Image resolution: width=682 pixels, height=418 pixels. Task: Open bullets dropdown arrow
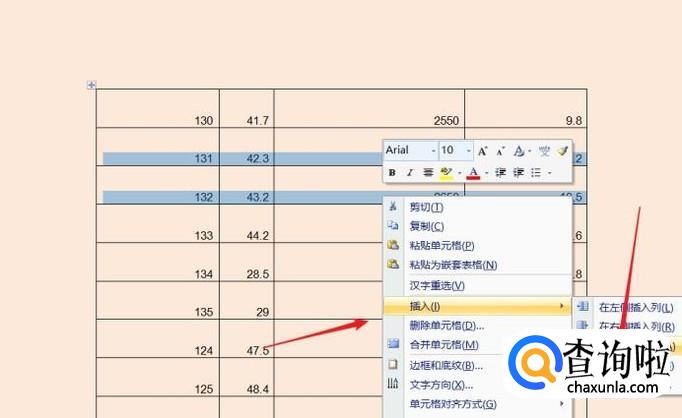[549, 173]
